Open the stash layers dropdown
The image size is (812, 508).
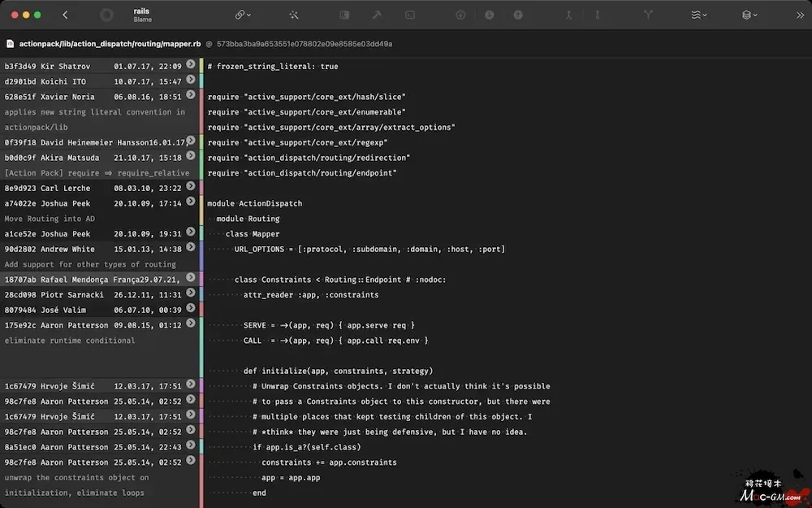(x=749, y=15)
